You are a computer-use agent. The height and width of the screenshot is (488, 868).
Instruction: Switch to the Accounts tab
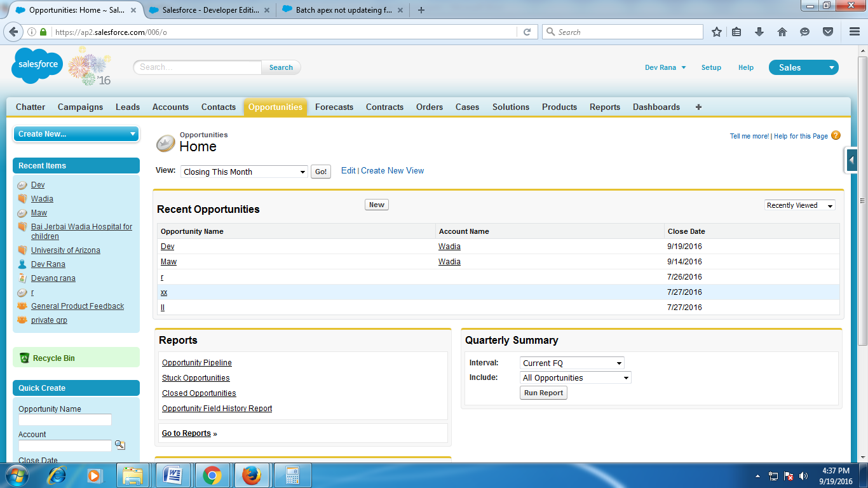click(x=170, y=107)
